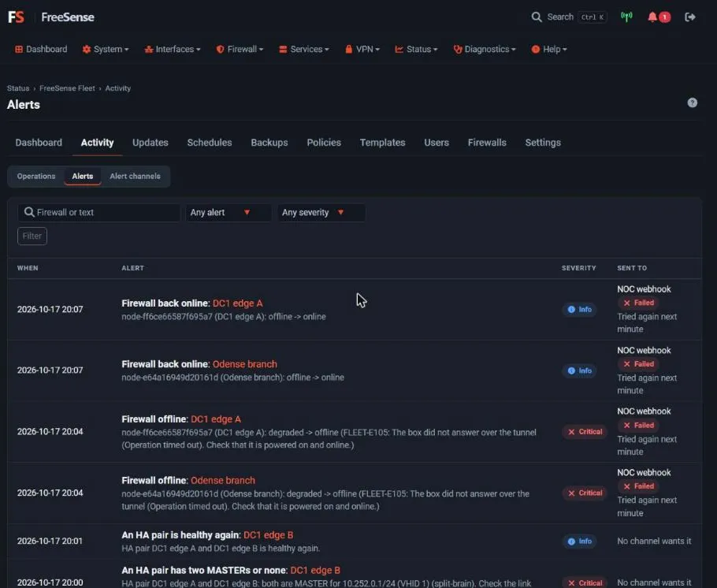Open the Any severity dropdown
This screenshot has width=717, height=588.
point(321,212)
